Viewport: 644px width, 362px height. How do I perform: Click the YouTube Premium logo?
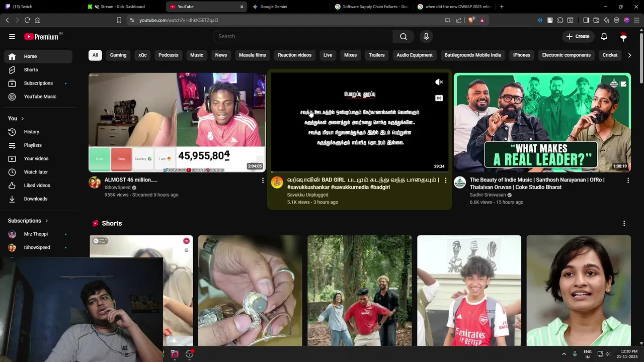41,37
